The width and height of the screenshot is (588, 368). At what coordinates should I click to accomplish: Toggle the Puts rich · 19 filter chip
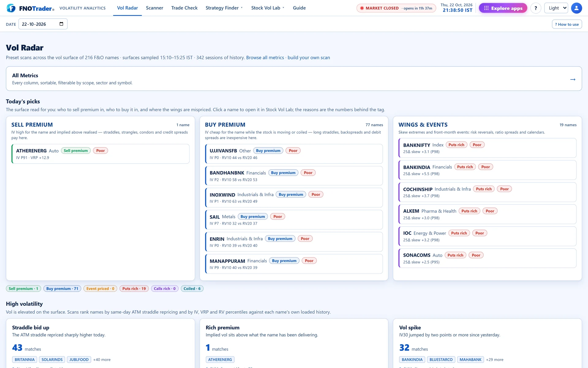(134, 289)
